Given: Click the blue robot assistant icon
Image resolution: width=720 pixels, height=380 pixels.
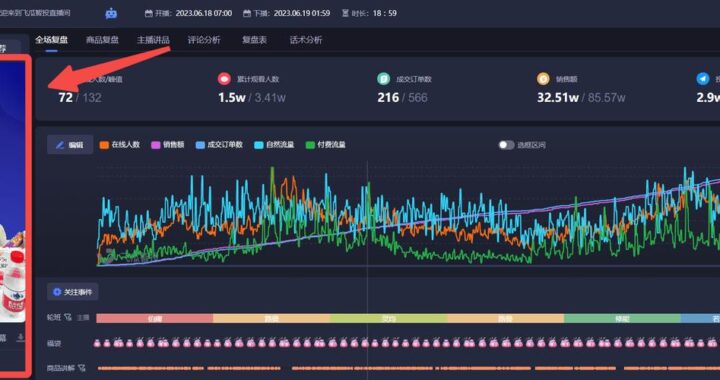Looking at the screenshot, I should (x=111, y=13).
